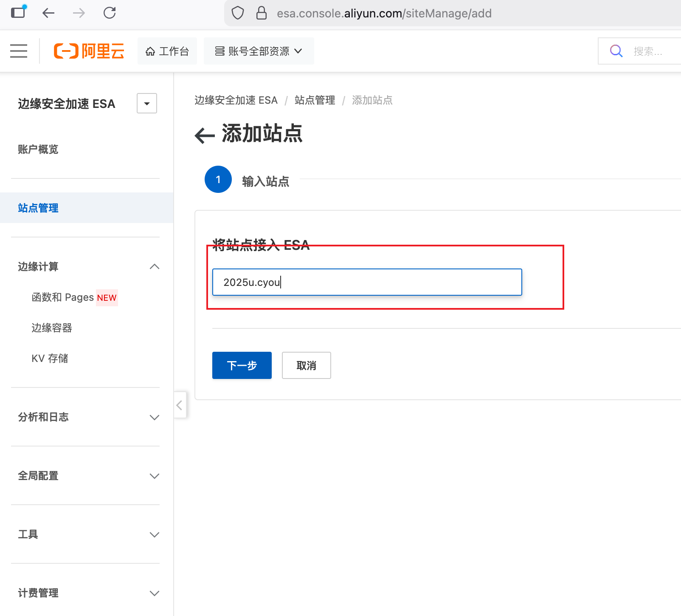Click the search magnifier icon
681x616 pixels.
coord(616,51)
